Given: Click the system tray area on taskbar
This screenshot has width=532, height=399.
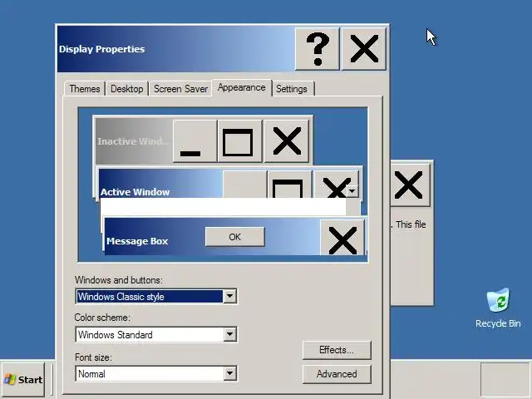Looking at the screenshot, I should [505, 379].
